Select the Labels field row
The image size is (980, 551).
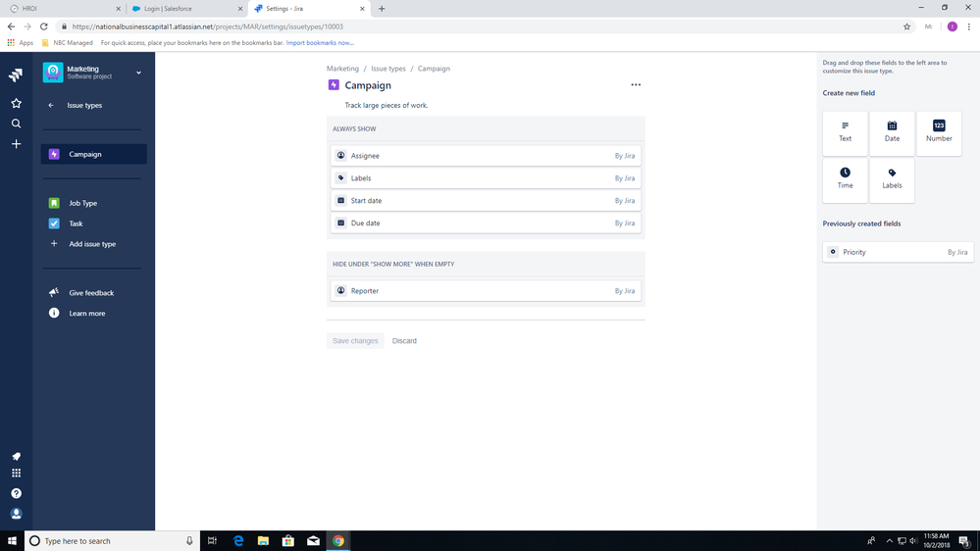[x=486, y=178]
